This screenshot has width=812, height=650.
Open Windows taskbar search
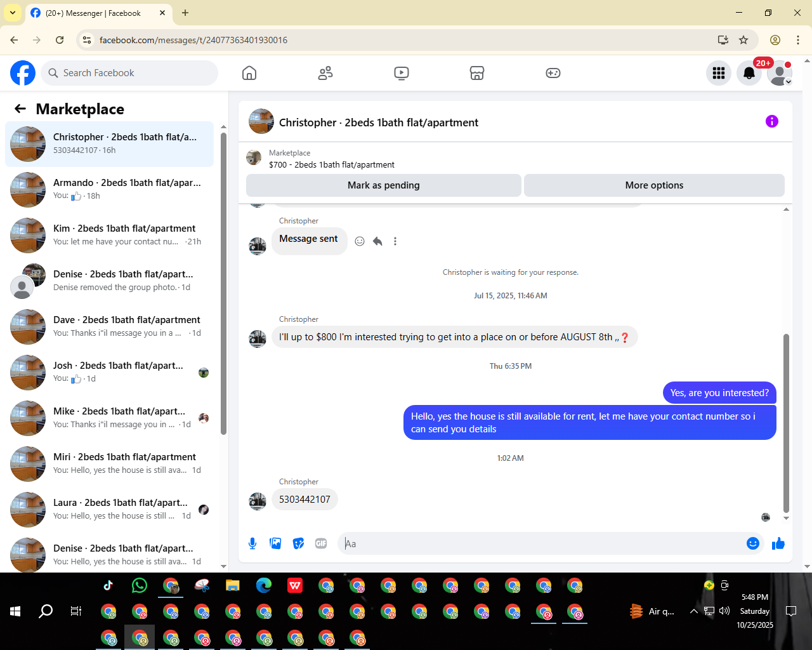46,611
